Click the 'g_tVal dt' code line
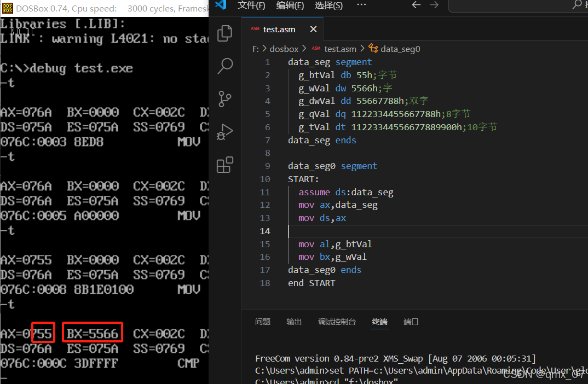This screenshot has width=588, height=384. [x=398, y=127]
